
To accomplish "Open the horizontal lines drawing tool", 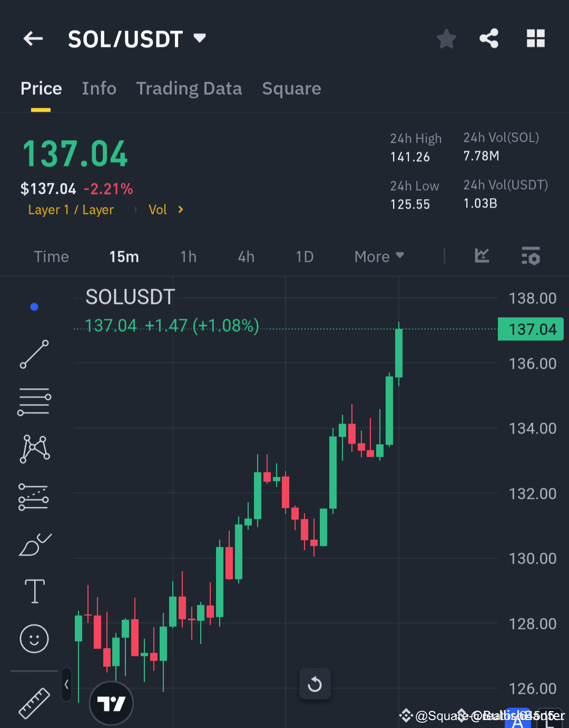I will point(34,401).
